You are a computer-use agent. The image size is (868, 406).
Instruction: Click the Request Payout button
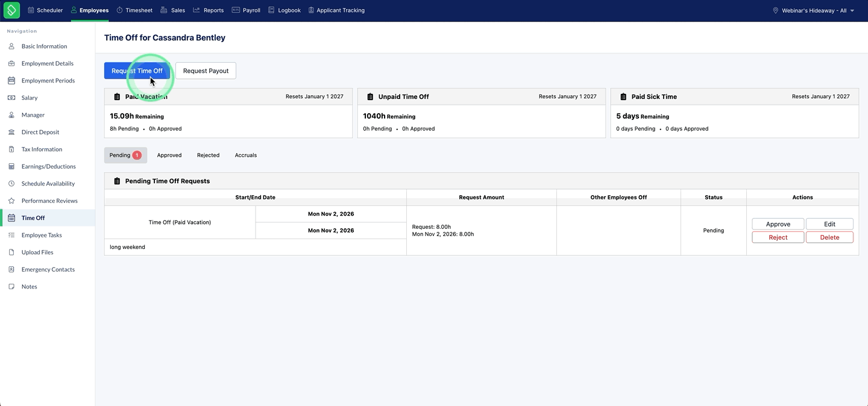(x=206, y=70)
